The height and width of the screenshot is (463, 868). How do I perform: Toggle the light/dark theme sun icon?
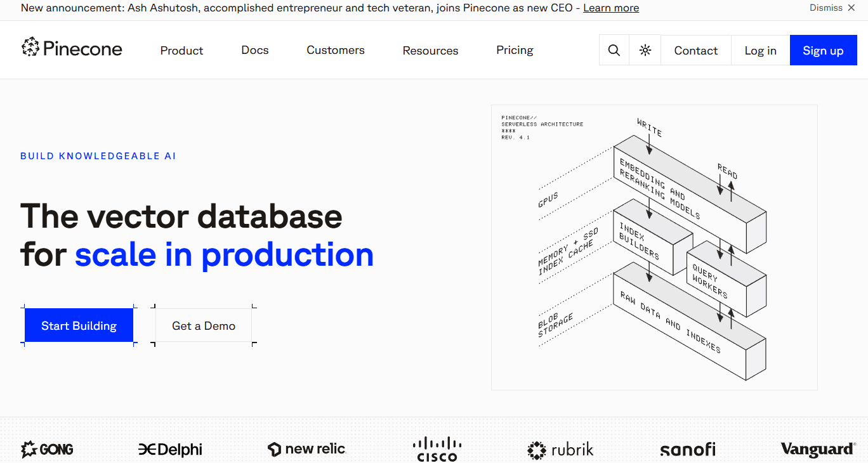tap(645, 51)
